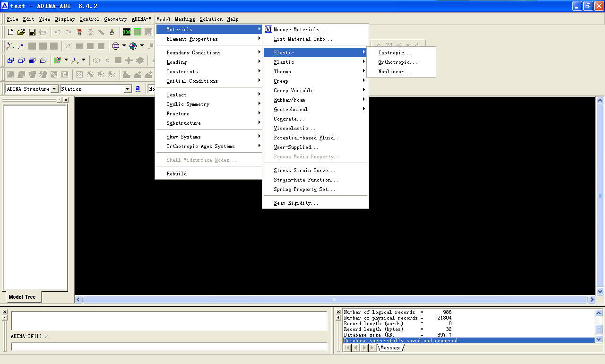Click the green mesh grid plot icon
Viewport: 605px width, 364px height.
click(138, 32)
